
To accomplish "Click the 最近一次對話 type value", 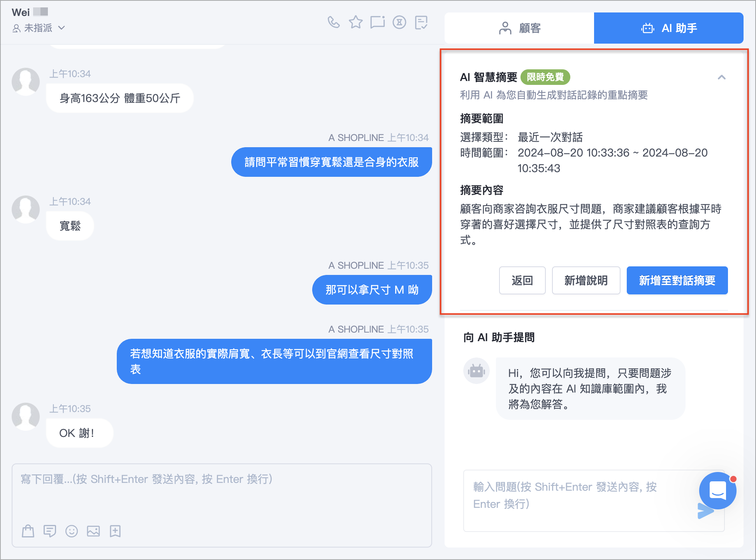I will 550,137.
